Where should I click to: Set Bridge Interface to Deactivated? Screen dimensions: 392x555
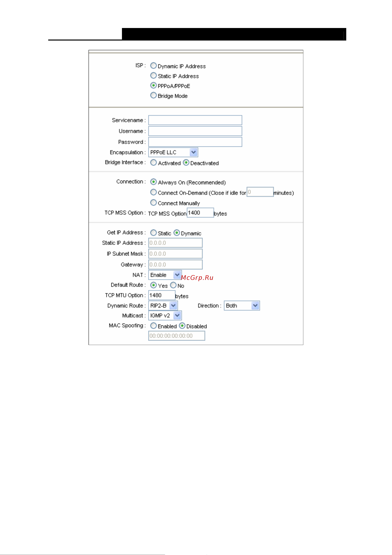(x=186, y=162)
